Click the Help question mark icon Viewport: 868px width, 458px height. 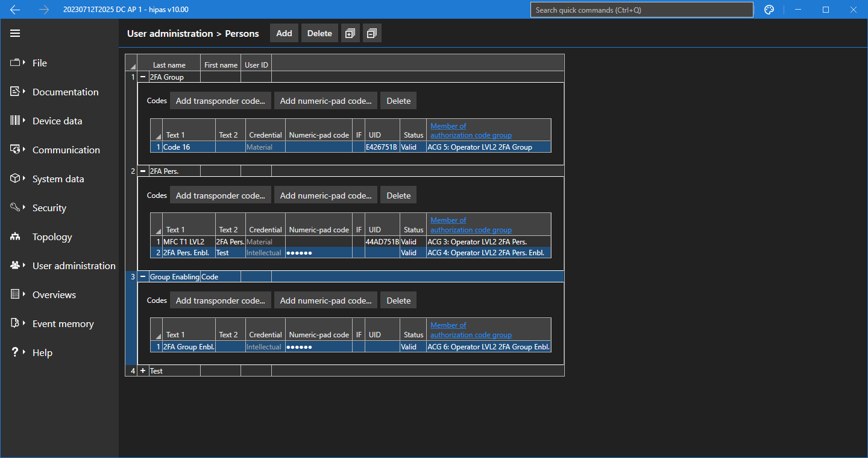[15, 352]
